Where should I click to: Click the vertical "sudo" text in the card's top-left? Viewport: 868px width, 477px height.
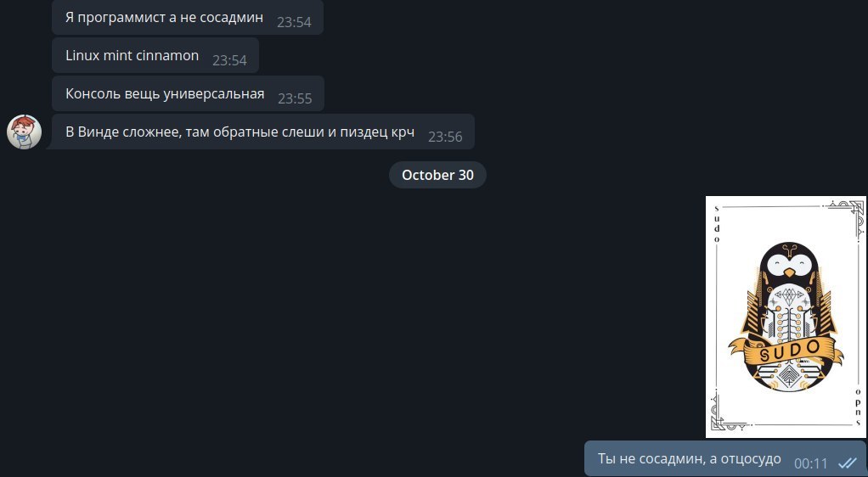pos(717,224)
